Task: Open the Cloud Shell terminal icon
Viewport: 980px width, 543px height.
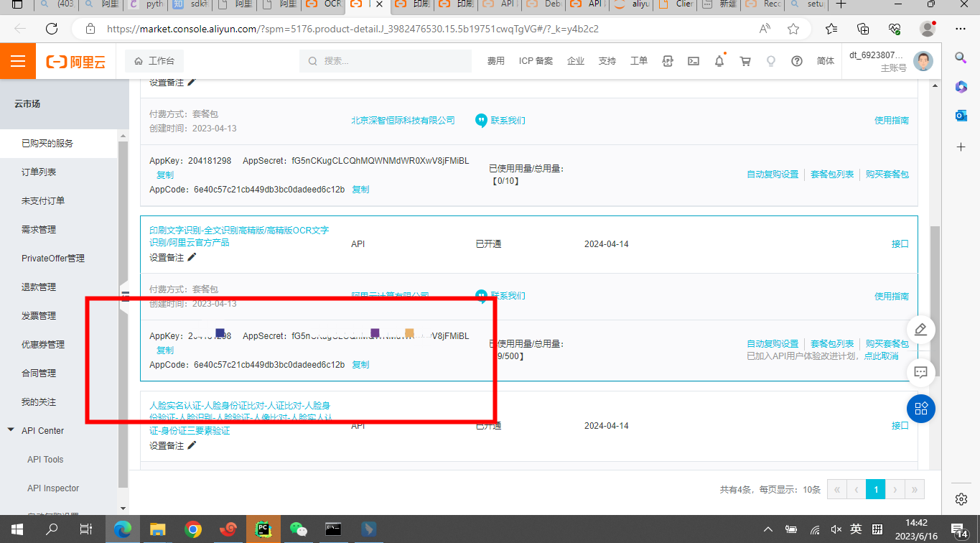Action: 694,61
